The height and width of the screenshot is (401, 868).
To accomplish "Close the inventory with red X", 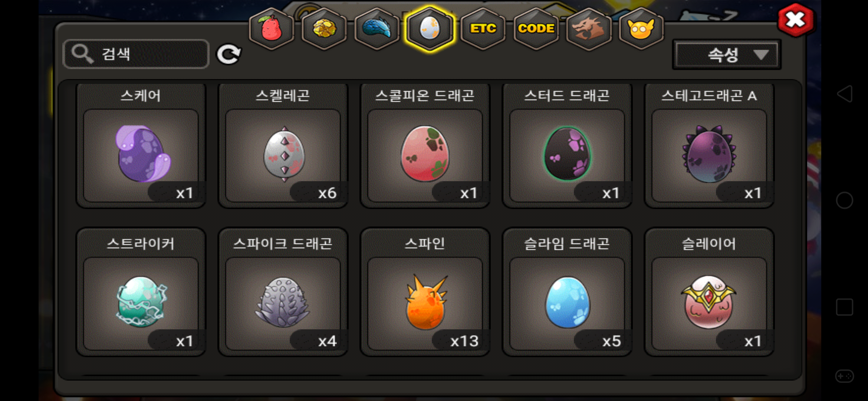I will pyautogui.click(x=796, y=20).
